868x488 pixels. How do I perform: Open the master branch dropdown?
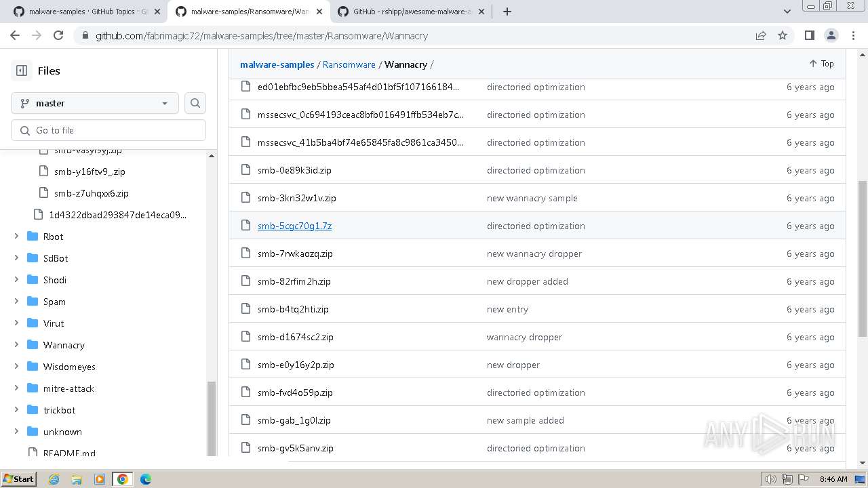(95, 103)
